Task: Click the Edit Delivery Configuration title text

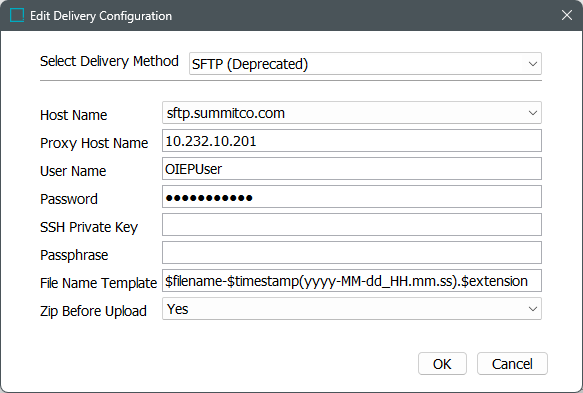Action: click(x=101, y=16)
